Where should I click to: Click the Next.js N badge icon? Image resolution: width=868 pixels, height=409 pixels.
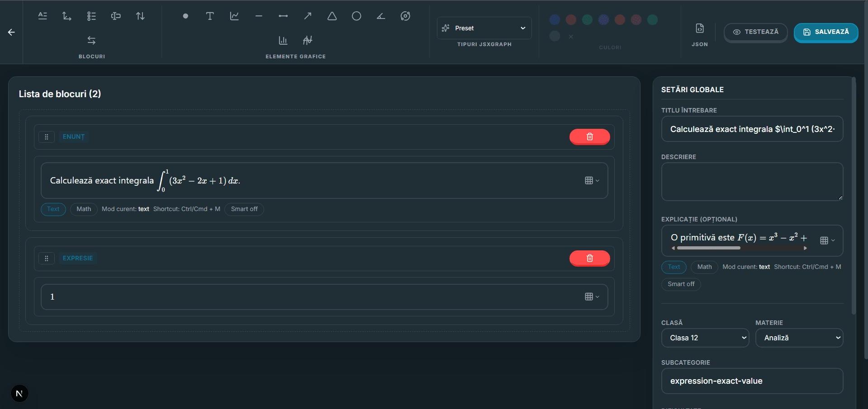[x=19, y=393]
